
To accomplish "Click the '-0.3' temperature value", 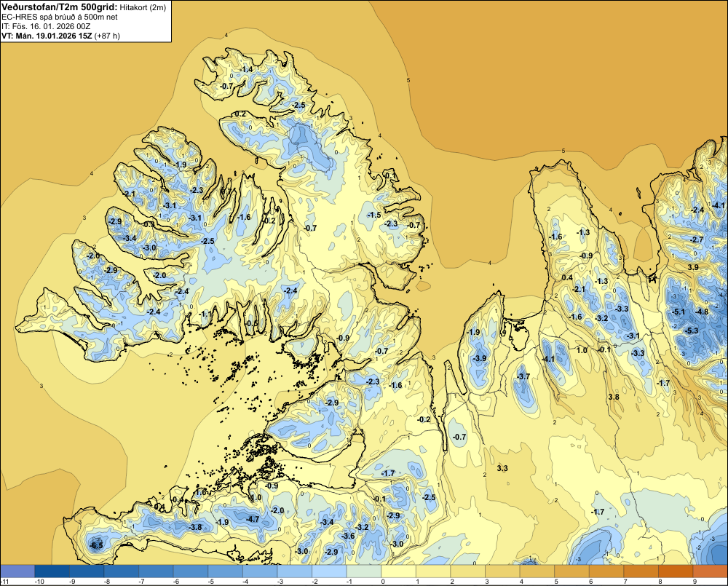I will click(149, 224).
